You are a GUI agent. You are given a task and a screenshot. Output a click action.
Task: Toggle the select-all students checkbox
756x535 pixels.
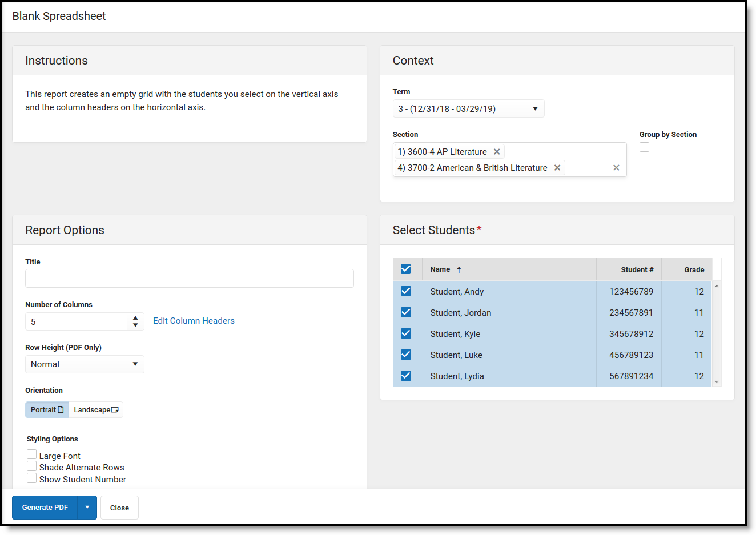[406, 269]
